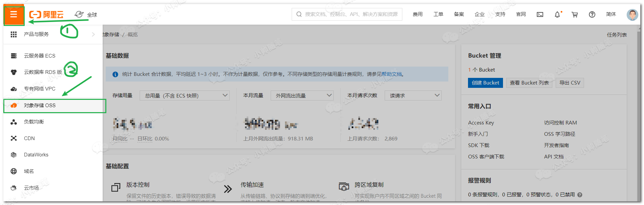Click 月同比 label
This screenshot has height=205, width=644.
120,139
